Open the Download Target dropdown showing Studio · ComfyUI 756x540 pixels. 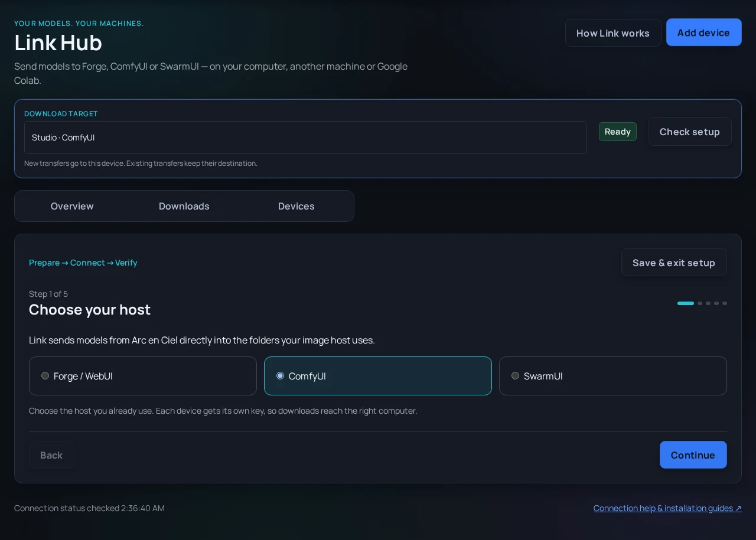305,138
